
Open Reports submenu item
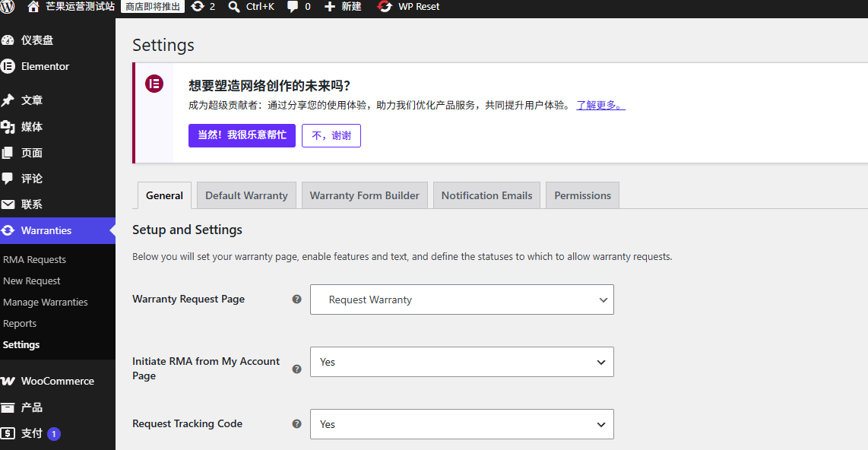pyautogui.click(x=19, y=323)
